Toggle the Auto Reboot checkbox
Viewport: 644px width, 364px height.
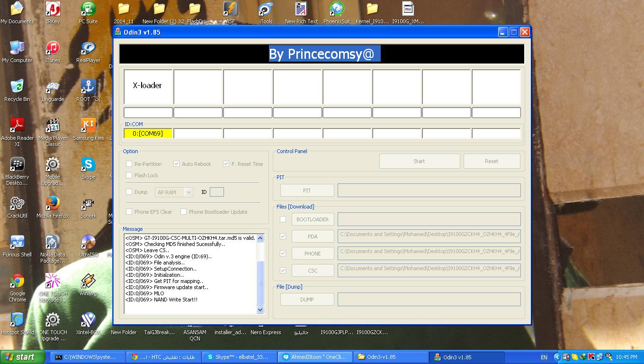pyautogui.click(x=176, y=164)
